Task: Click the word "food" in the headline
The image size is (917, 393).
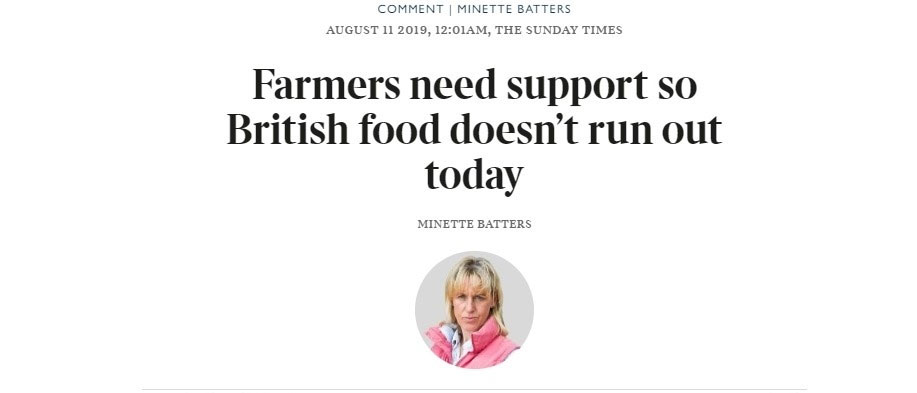Action: 399,130
